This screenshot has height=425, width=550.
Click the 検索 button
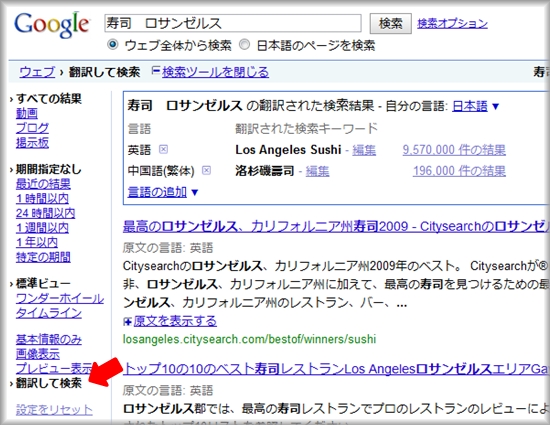click(x=390, y=23)
